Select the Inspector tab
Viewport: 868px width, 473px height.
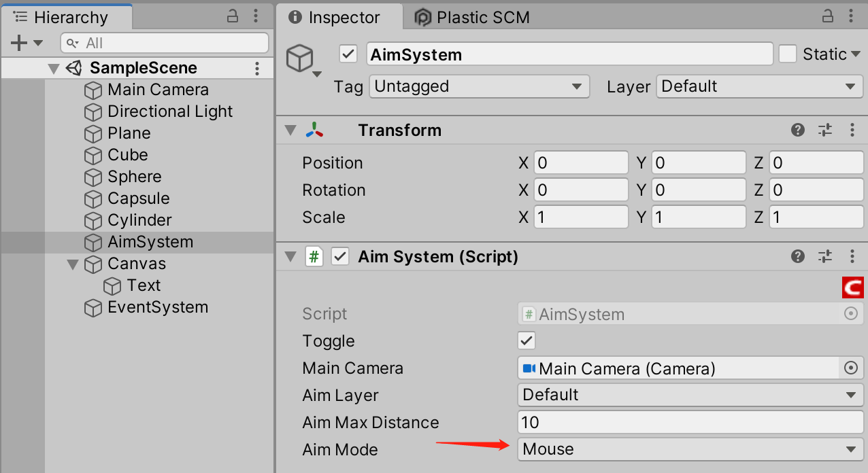pos(335,17)
